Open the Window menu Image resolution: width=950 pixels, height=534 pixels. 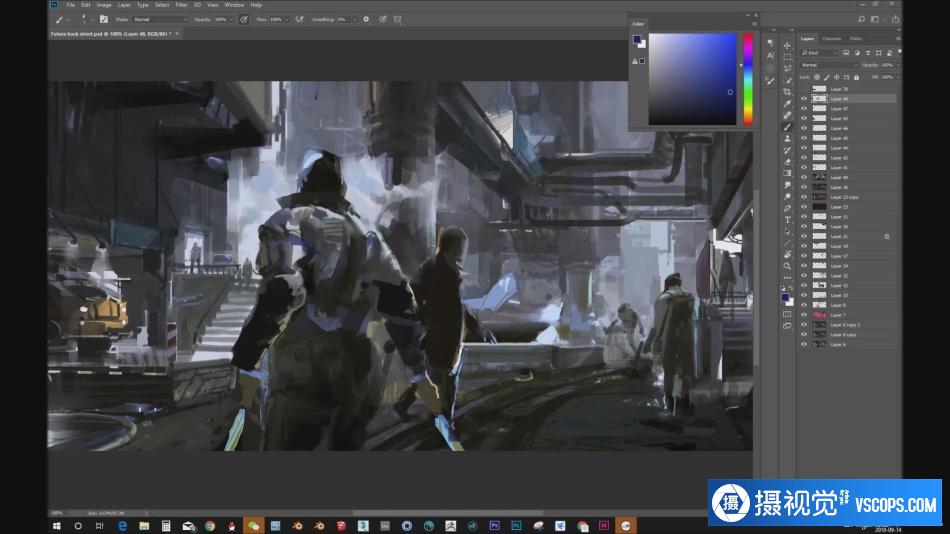click(234, 5)
